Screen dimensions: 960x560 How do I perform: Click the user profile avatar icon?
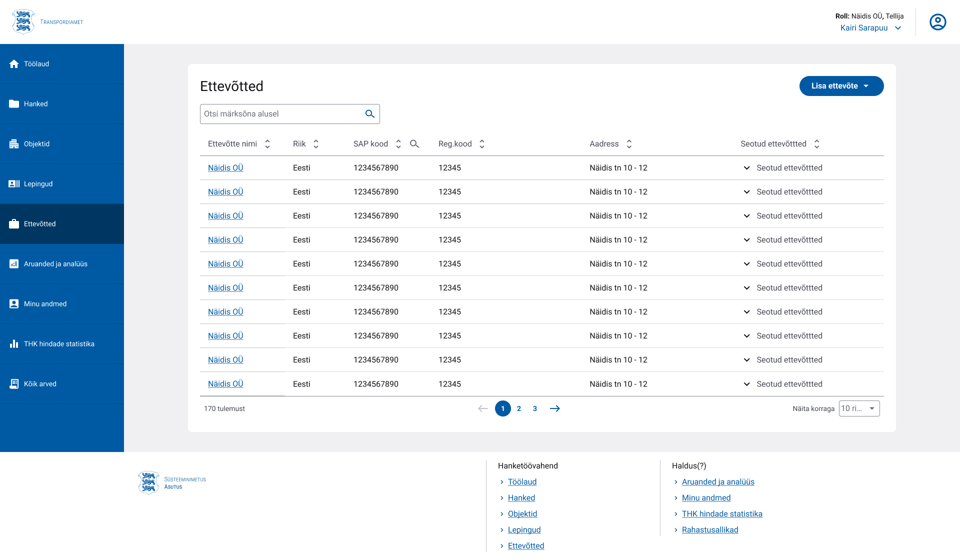point(937,22)
